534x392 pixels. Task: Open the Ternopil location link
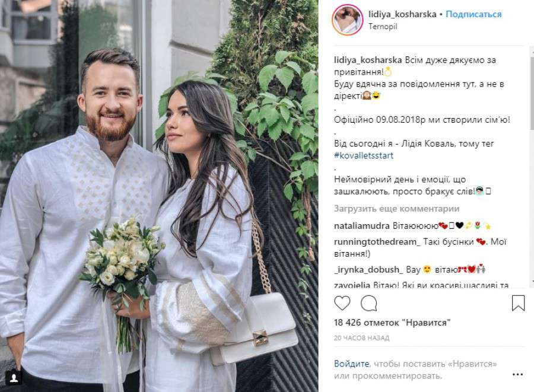click(x=383, y=27)
